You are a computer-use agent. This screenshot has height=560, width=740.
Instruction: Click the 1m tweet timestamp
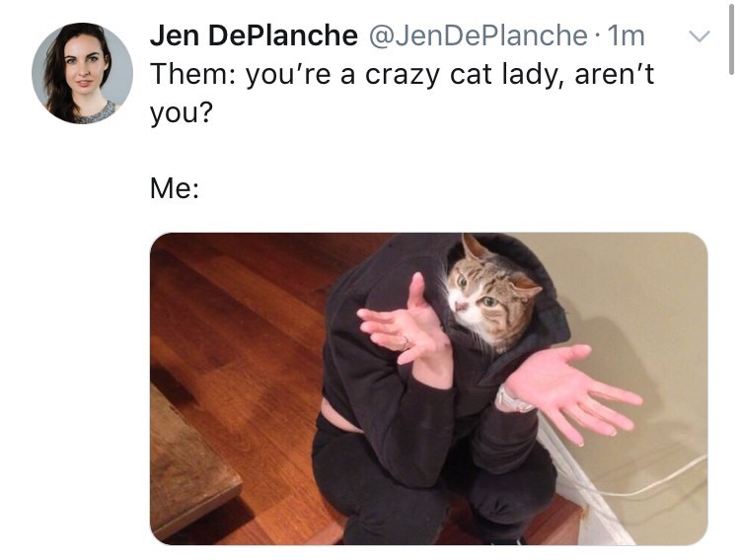coord(627,35)
